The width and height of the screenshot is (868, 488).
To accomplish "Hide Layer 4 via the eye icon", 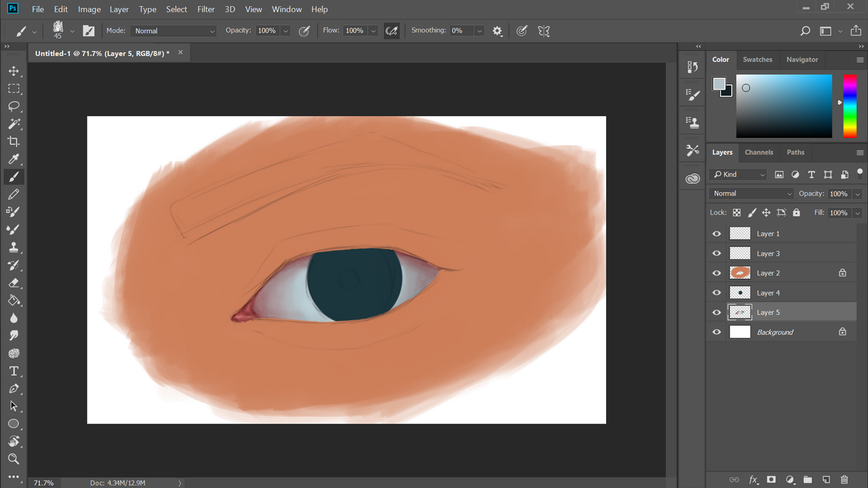I will tap(717, 293).
